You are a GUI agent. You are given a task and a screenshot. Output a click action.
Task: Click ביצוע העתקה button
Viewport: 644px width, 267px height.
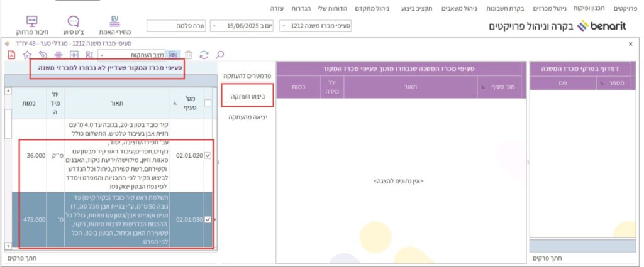247,97
